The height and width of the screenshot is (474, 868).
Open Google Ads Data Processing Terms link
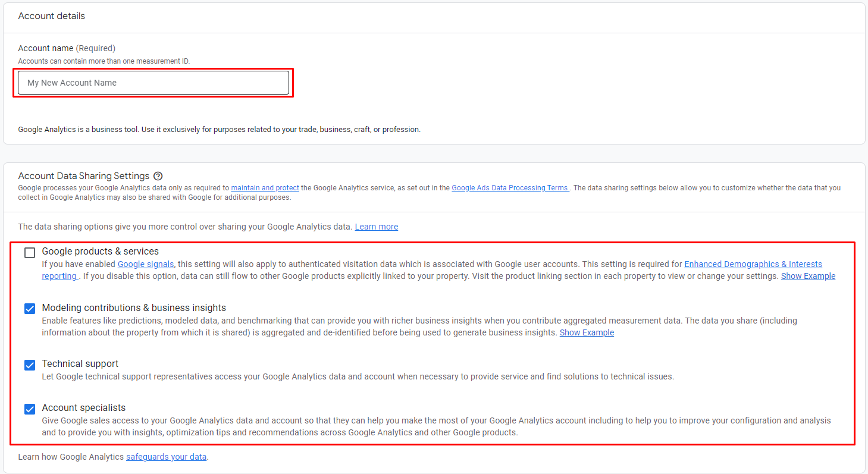tap(510, 188)
